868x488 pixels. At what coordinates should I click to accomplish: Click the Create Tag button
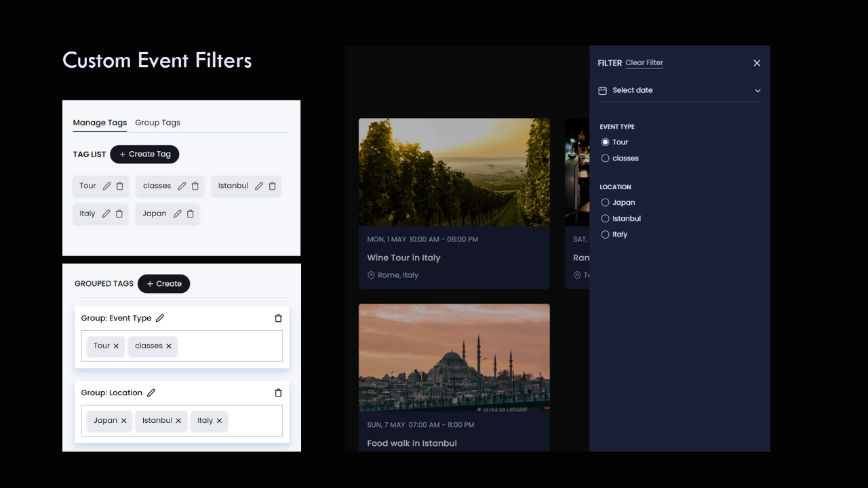(x=144, y=154)
